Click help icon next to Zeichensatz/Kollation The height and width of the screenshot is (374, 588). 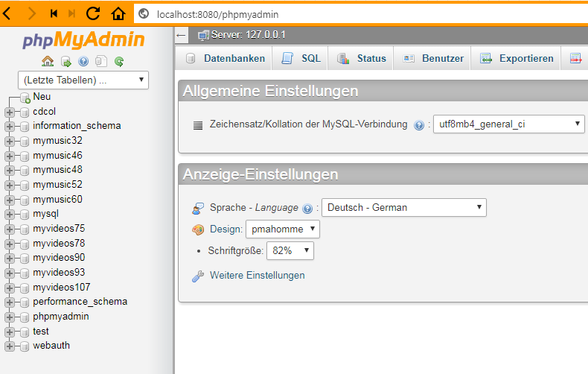pyautogui.click(x=419, y=125)
